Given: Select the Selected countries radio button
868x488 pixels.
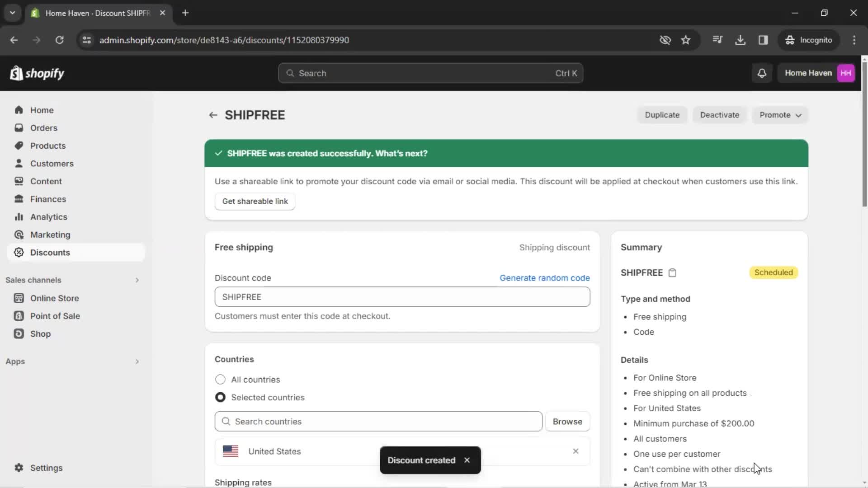Looking at the screenshot, I should [x=221, y=398].
